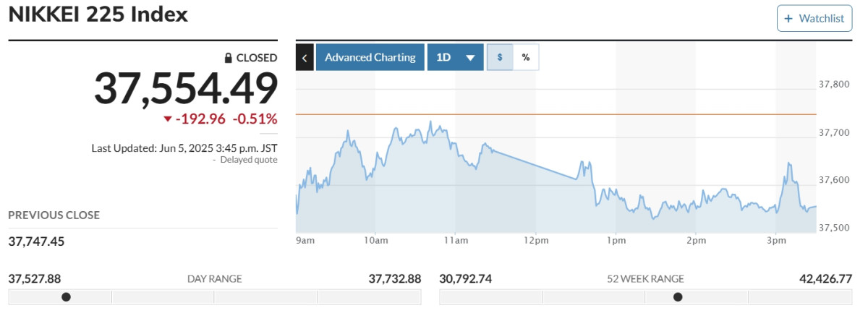This screenshot has height=329, width=868.
Task: Select the 10am label on the time axis
Action: [376, 240]
